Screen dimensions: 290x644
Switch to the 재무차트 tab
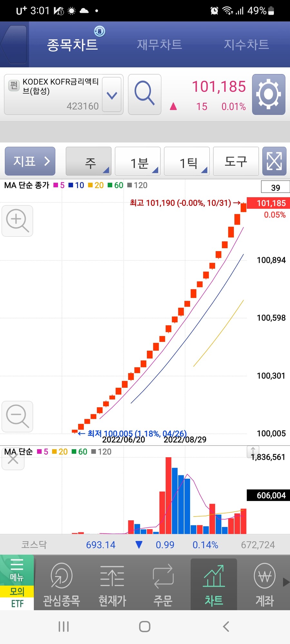159,44
